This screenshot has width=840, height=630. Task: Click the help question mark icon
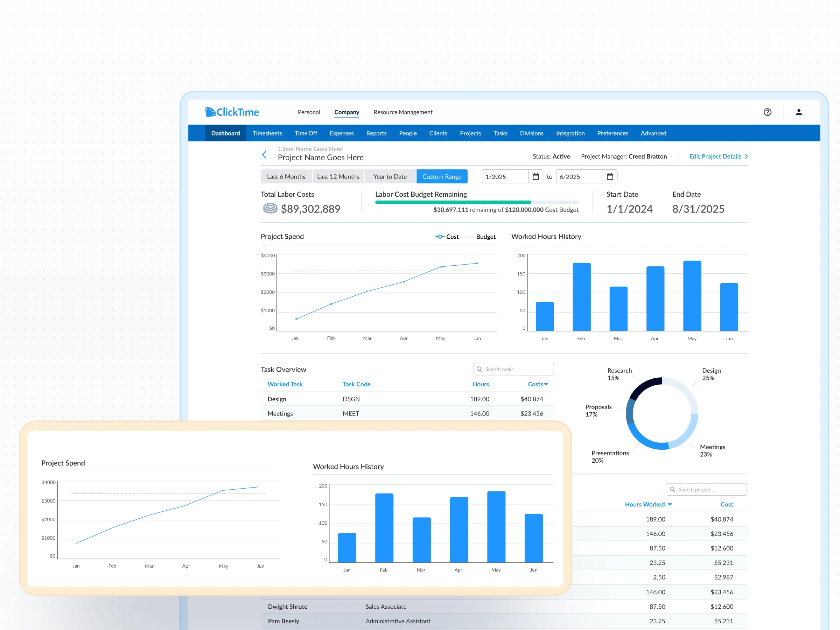click(x=767, y=112)
